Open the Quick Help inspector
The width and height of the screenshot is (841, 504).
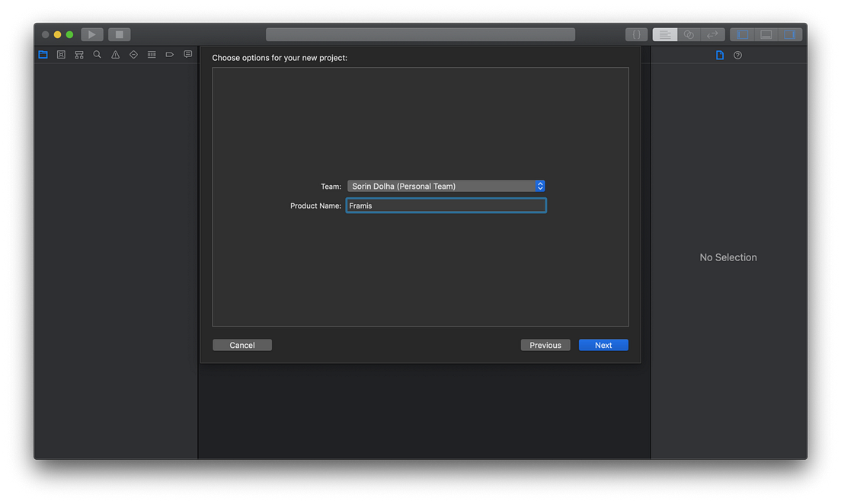[737, 54]
